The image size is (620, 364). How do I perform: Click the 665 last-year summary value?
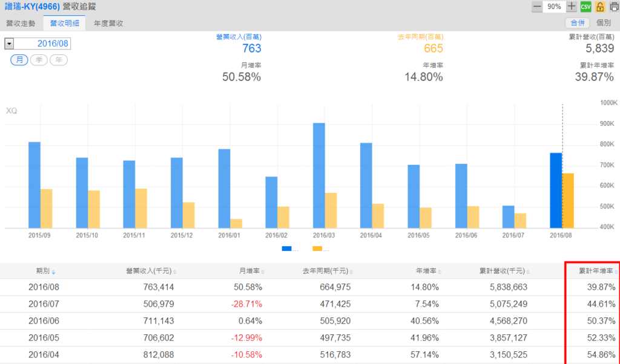[434, 48]
